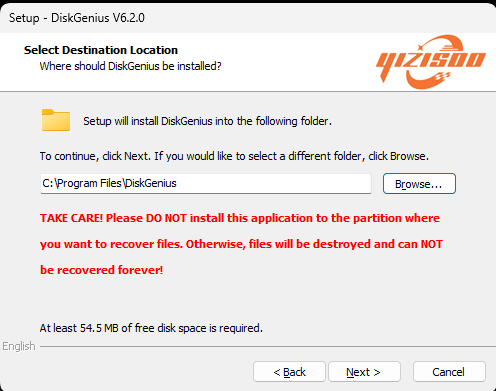496x391 pixels.
Task: Click the 'English' language label
Action: pos(19,346)
